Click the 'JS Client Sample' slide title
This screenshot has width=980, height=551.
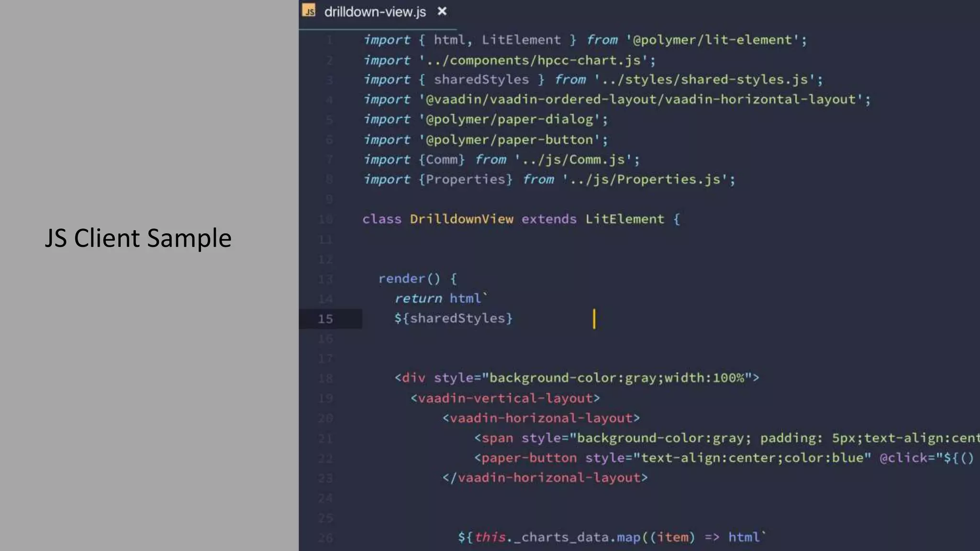pyautogui.click(x=138, y=238)
